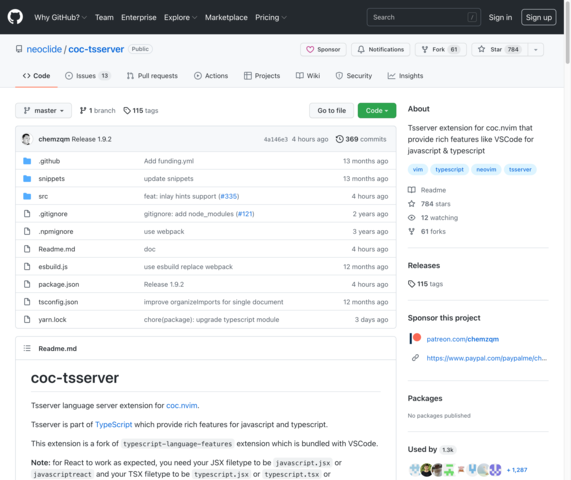This screenshot has height=480, width=571.
Task: Switch to the Wiki tab
Action: pos(308,76)
